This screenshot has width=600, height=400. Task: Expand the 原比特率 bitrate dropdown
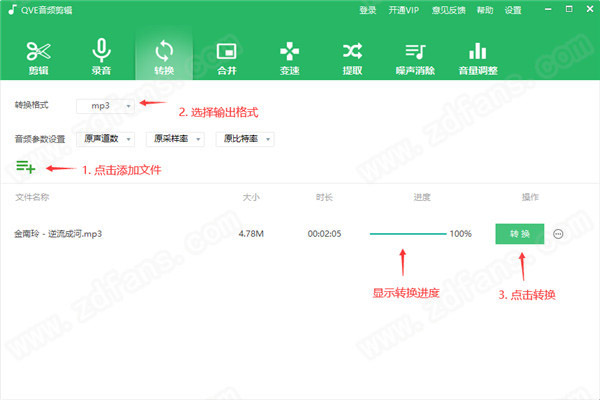tap(245, 139)
